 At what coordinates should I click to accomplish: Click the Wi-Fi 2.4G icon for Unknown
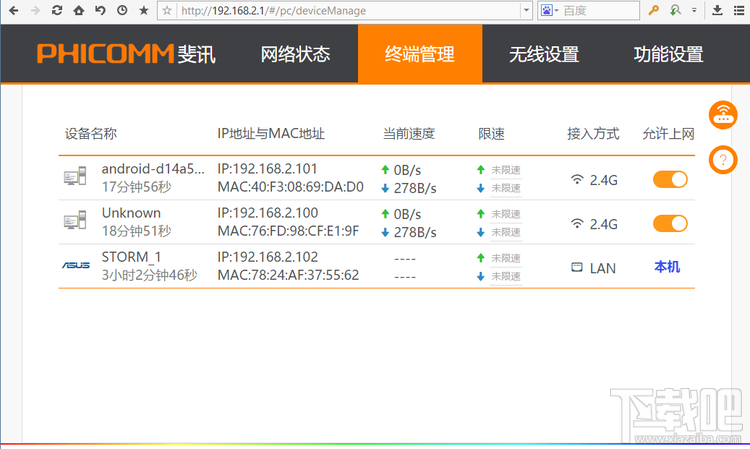[x=577, y=224]
